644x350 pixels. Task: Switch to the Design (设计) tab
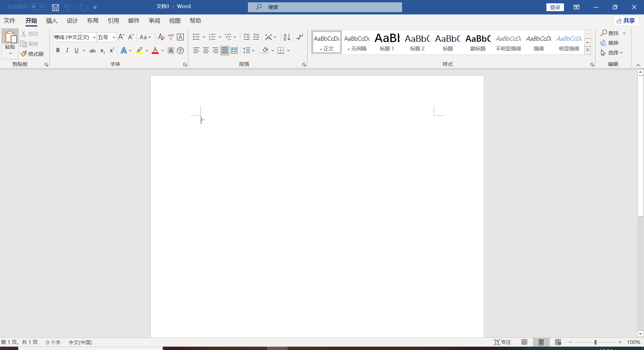click(x=72, y=21)
